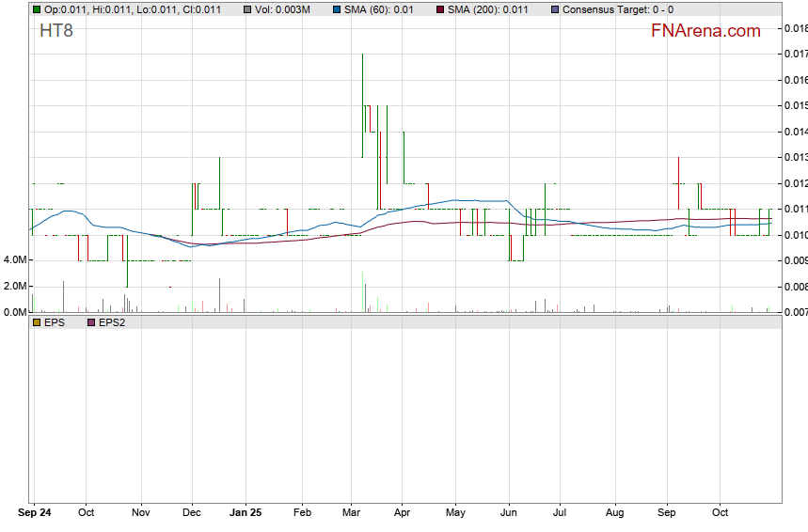808x532 pixels.
Task: Click the 0.018 price axis label
Action: pos(795,29)
